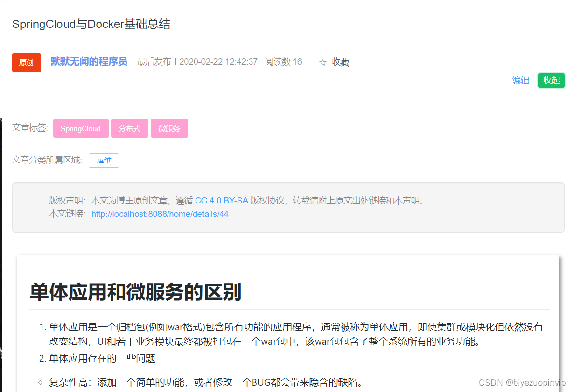Select the 微服务 article tag
Viewport: 573px width, 392px height.
pyautogui.click(x=169, y=128)
